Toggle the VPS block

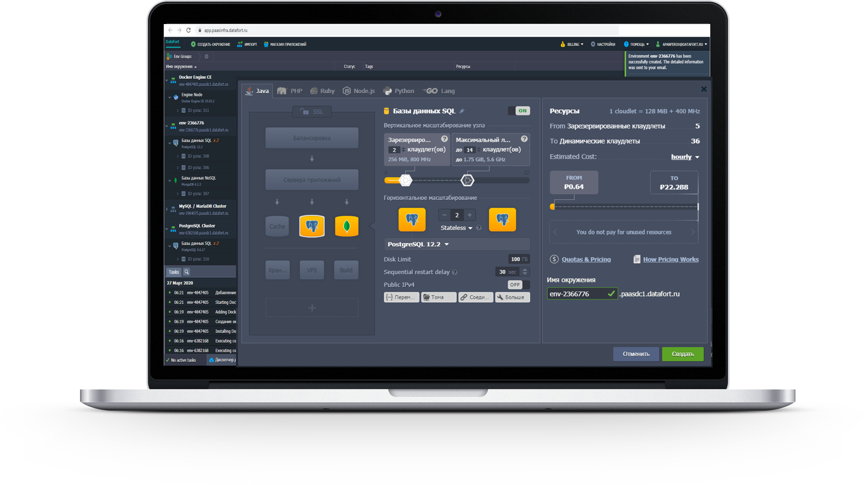(x=312, y=270)
